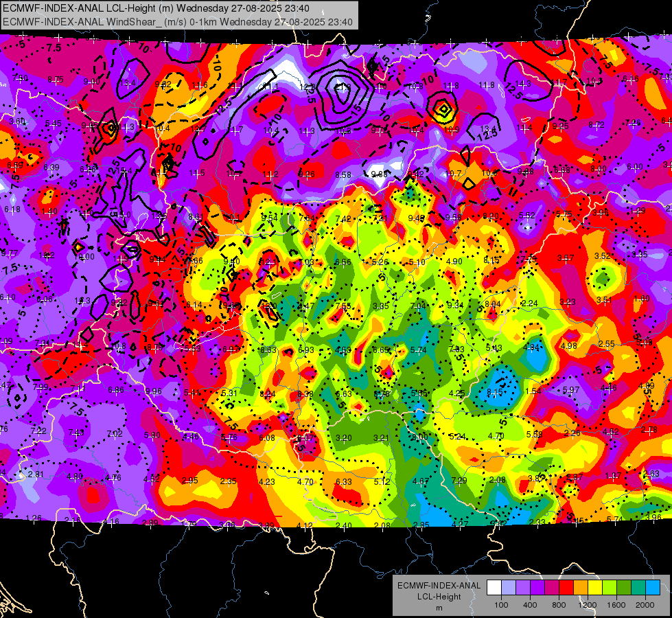Click the 5.26 grid value on map
The width and height of the screenshot is (672, 618).
[380, 262]
